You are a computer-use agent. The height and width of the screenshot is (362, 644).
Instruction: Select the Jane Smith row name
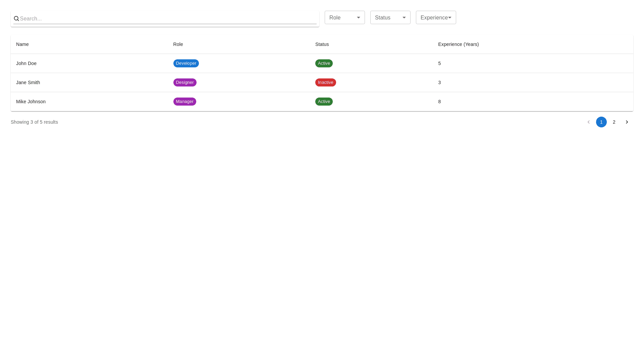click(28, 82)
